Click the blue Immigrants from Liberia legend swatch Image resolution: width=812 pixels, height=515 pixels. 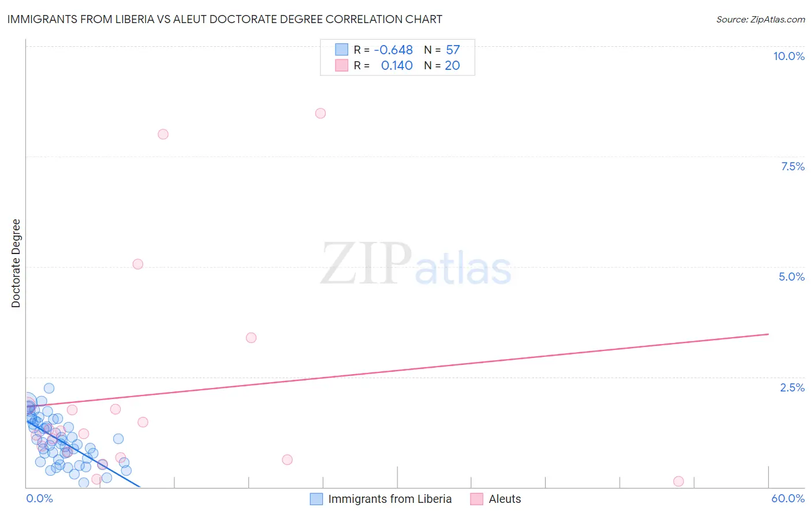point(316,499)
